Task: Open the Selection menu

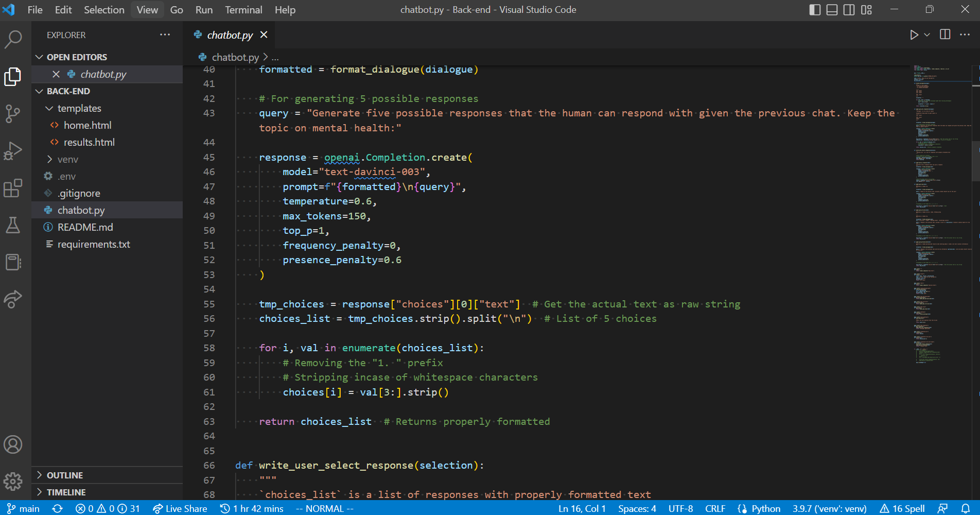Action: (x=104, y=10)
